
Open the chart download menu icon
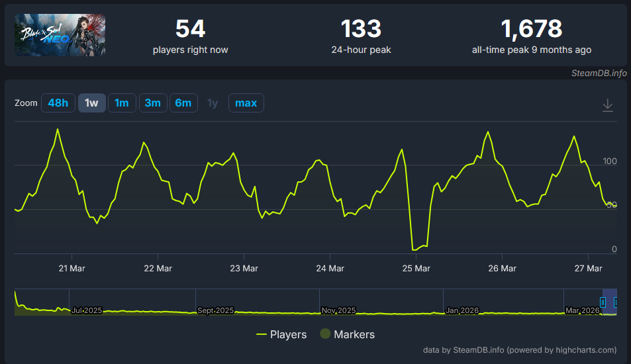[608, 105]
